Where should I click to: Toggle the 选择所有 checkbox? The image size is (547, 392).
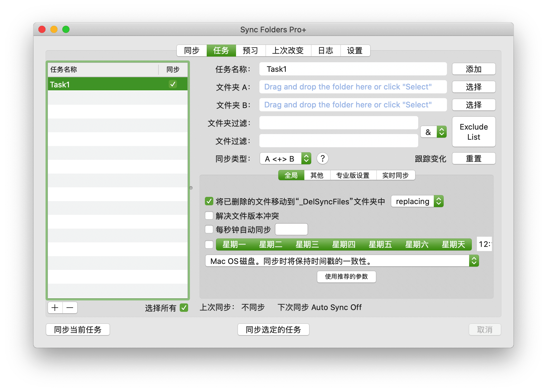pos(184,308)
